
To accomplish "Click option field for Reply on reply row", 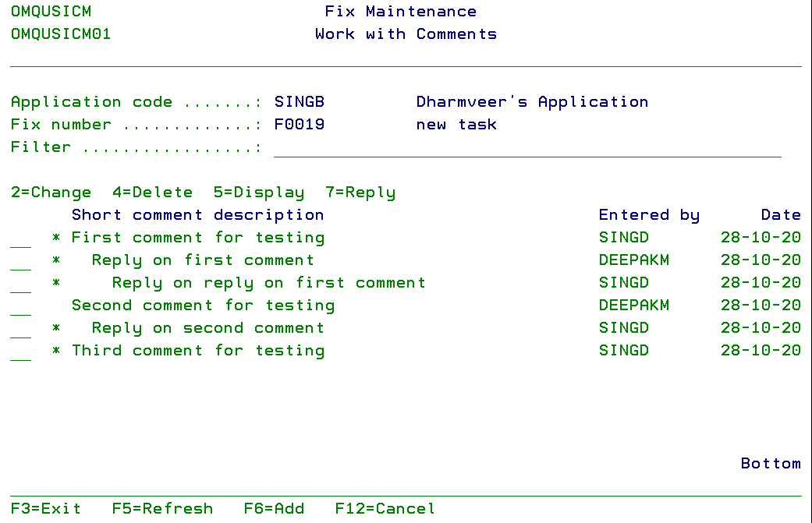I will tap(20, 284).
